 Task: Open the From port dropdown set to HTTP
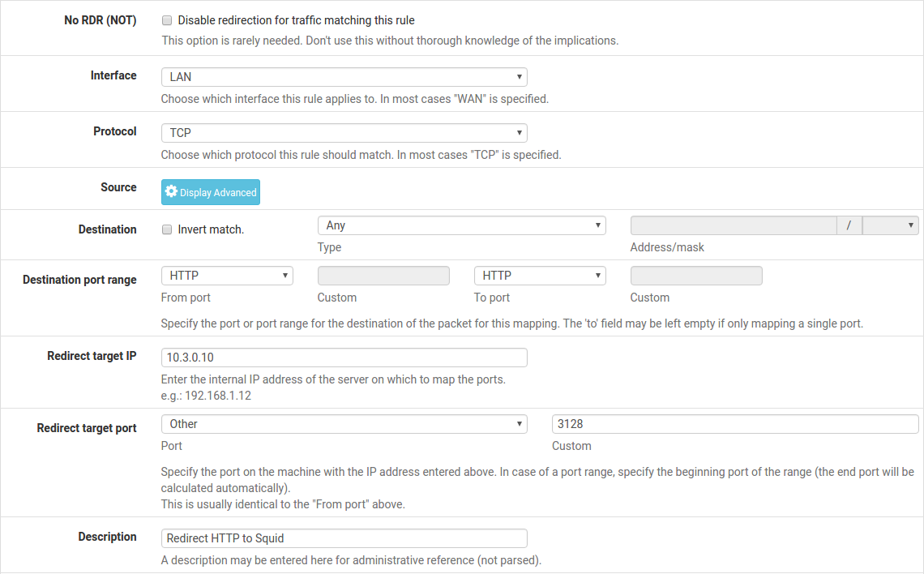[227, 276]
